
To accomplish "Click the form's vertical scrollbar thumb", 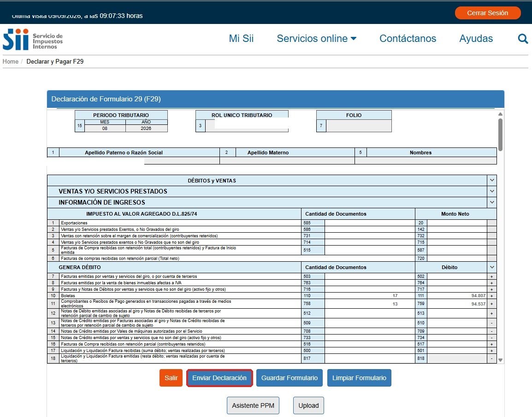I will (500, 135).
